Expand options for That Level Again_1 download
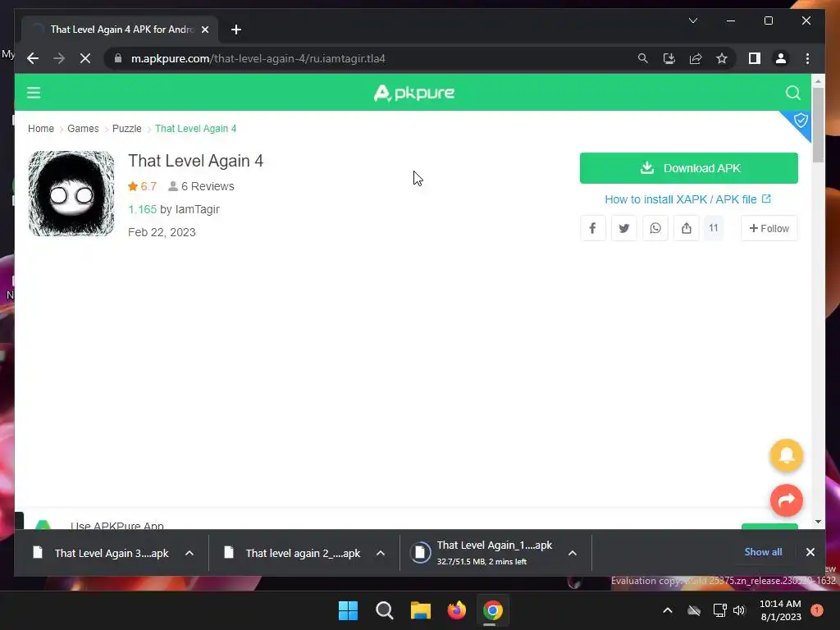The height and width of the screenshot is (630, 840). pos(572,553)
